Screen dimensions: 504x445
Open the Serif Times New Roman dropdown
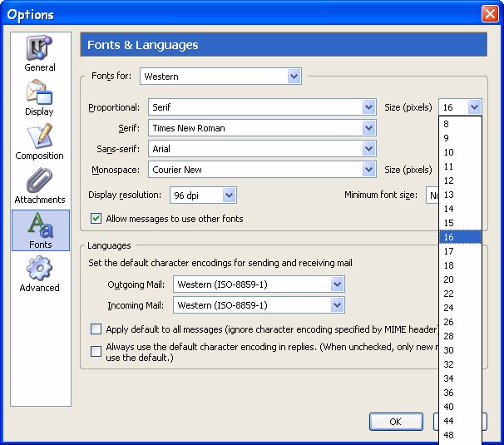[x=262, y=128]
